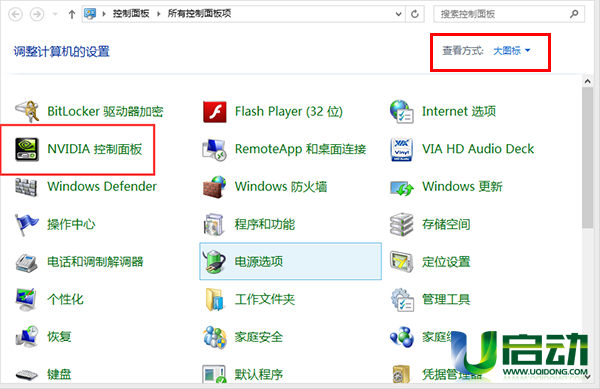Click the vertical scrollbar thumb
600x389 pixels.
click(x=587, y=158)
